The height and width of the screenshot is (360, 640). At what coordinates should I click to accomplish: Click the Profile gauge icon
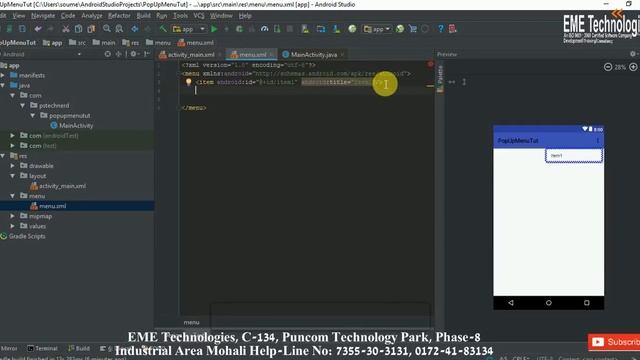coord(264,29)
